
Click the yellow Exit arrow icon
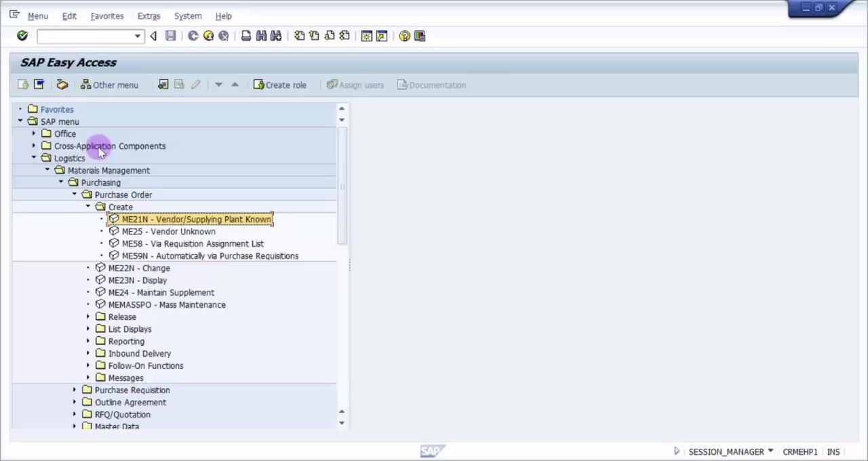208,36
